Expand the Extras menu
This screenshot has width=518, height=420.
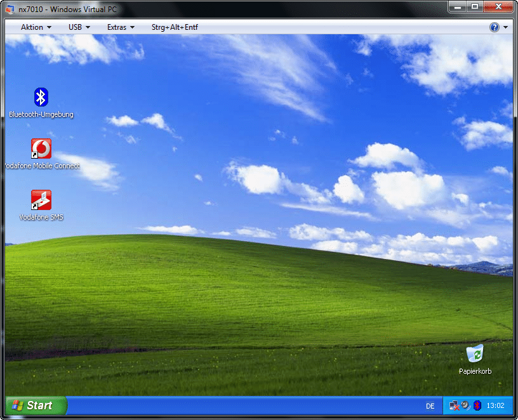(x=121, y=27)
